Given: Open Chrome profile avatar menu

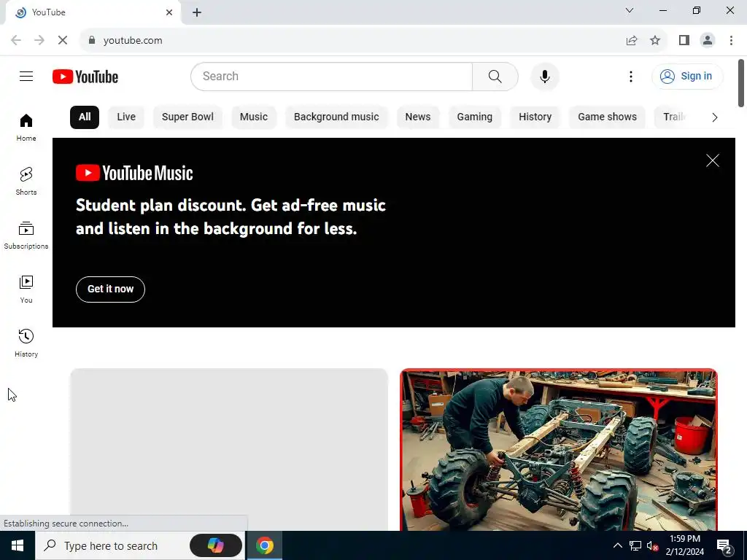Looking at the screenshot, I should (x=708, y=41).
